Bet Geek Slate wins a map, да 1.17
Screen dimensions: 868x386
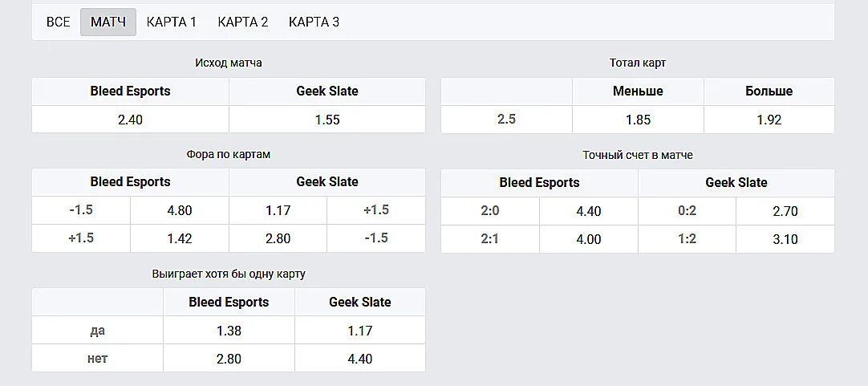coord(359,331)
